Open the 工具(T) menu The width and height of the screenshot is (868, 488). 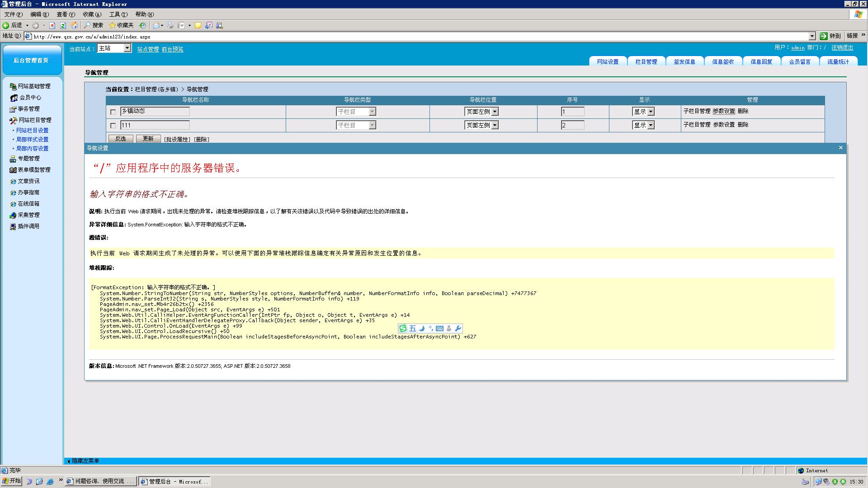(118, 14)
